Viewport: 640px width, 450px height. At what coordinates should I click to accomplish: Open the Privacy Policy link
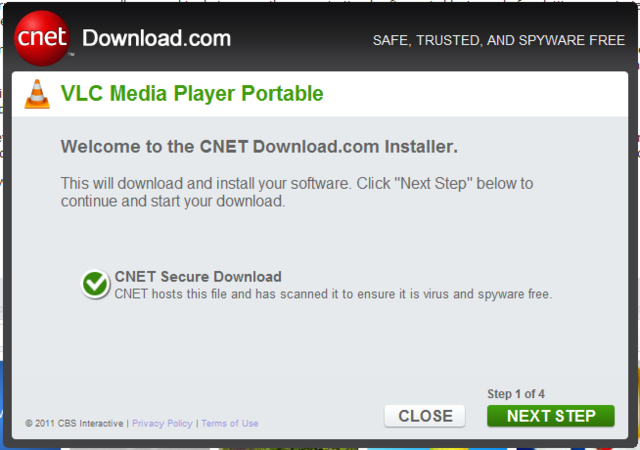pyautogui.click(x=162, y=424)
